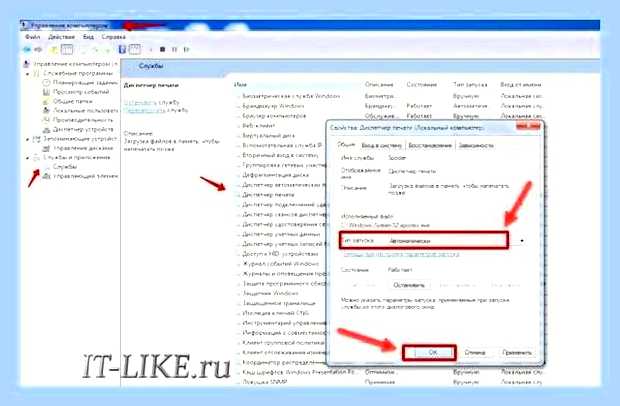This screenshot has width=620, height=406.
Task: Click the Forward arrow in the toolbar
Action: click(38, 49)
